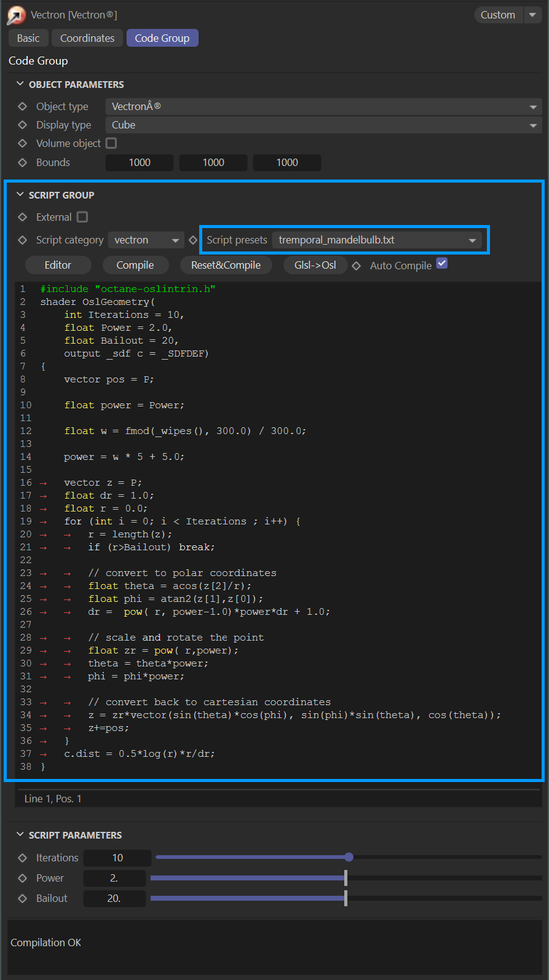The height and width of the screenshot is (980, 549).
Task: Click the Glsl->Osl convert button
Action: click(x=315, y=265)
